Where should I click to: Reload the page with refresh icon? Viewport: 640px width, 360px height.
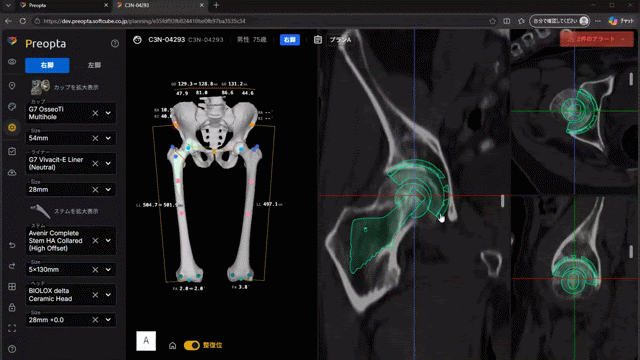point(23,21)
